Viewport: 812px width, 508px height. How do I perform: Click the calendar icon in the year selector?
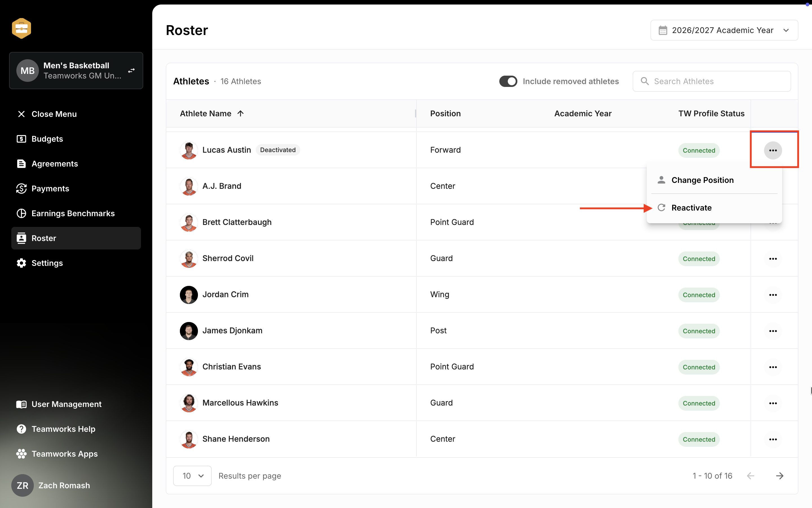(x=663, y=30)
